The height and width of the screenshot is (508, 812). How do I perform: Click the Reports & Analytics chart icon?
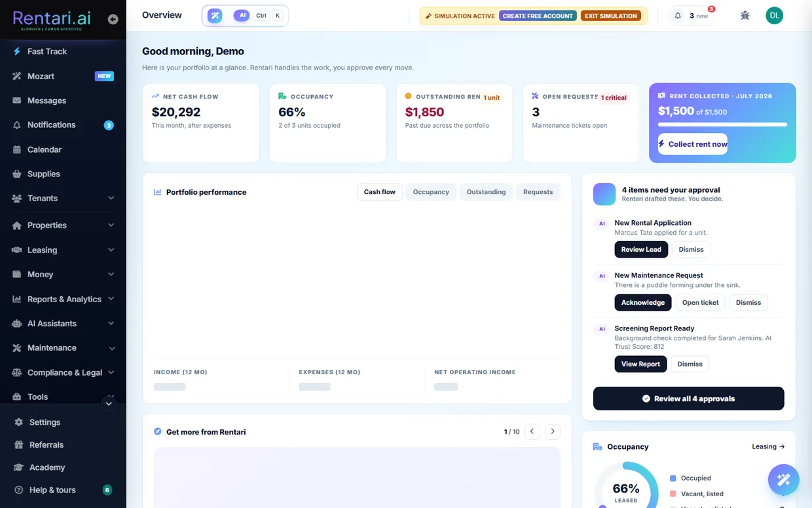(17, 299)
